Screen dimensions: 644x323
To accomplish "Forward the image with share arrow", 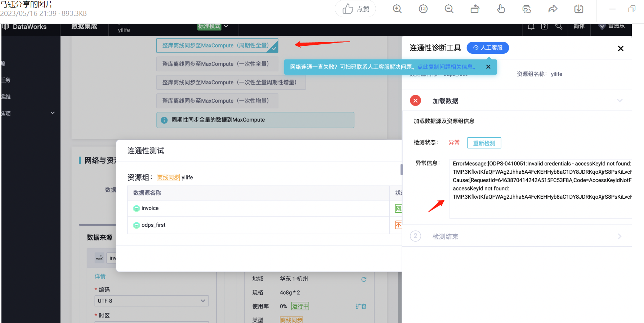I will click(553, 9).
